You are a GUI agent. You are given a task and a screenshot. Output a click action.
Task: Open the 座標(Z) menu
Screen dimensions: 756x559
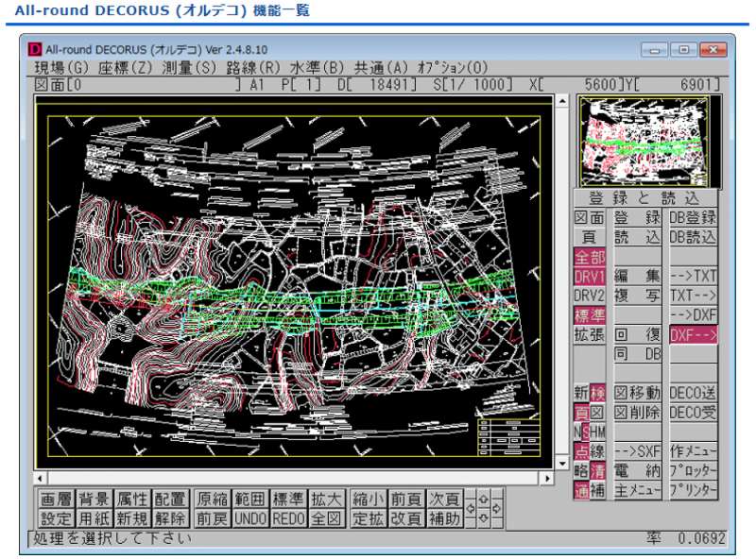tap(127, 68)
